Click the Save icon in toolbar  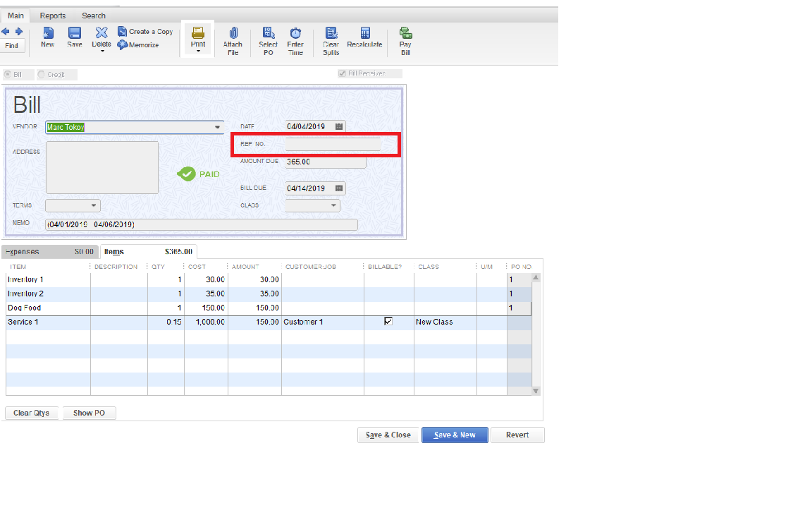74,33
